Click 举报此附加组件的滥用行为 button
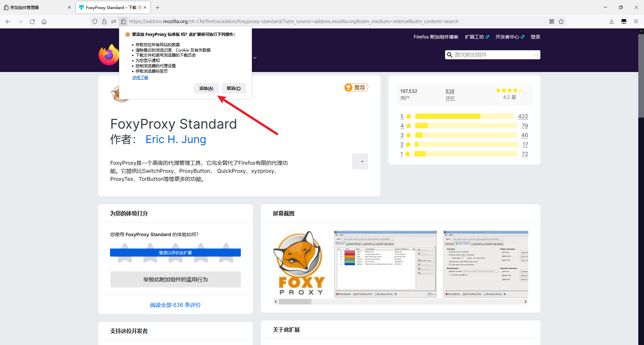Viewport: 644px width, 345px height. pos(175,279)
